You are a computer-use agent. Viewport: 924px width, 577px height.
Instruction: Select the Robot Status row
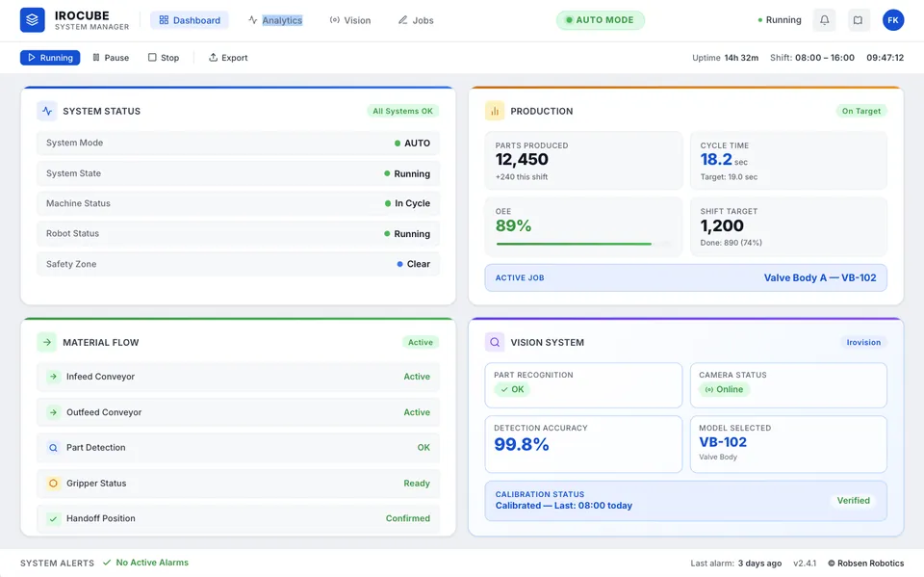[x=238, y=234]
